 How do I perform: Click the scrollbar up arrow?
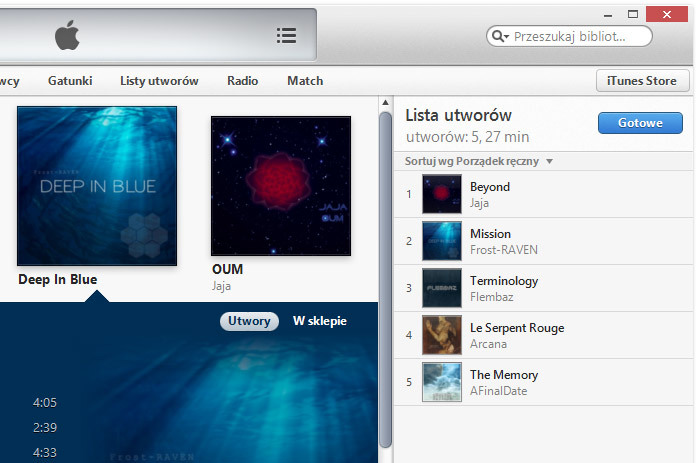tap(385, 103)
